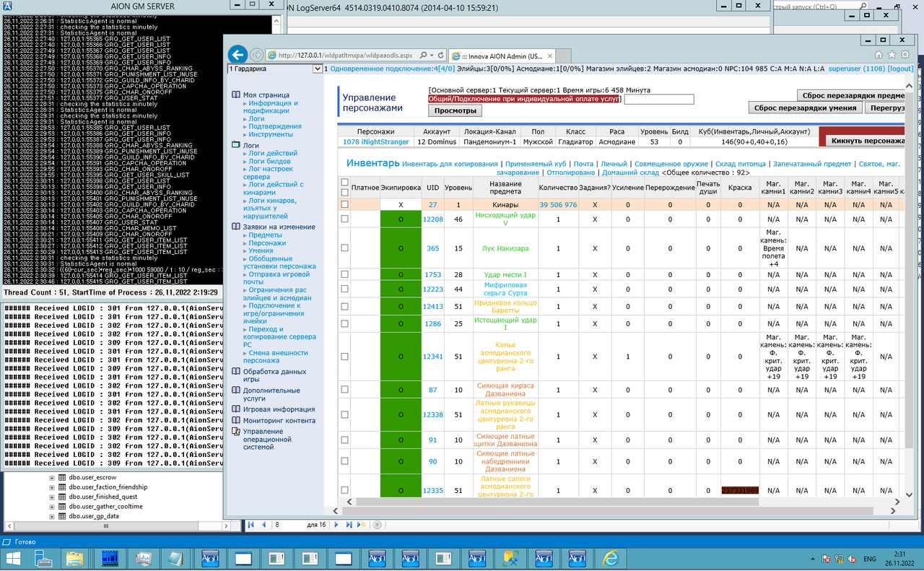Check the Нисходящий удар V row checkbox
Image resolution: width=924 pixels, height=571 pixels.
(344, 219)
